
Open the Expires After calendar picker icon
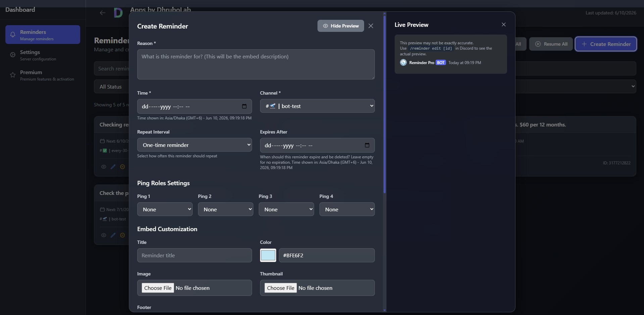tap(367, 145)
